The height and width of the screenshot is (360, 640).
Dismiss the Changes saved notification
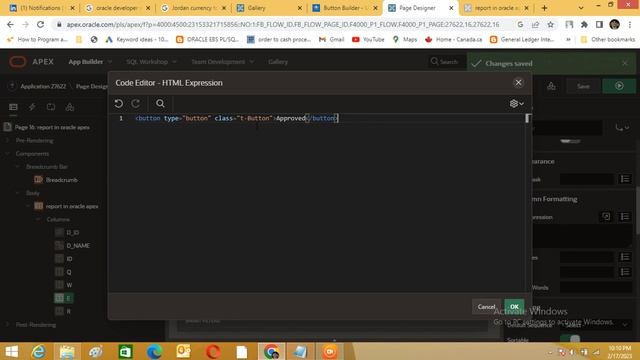coord(625,63)
